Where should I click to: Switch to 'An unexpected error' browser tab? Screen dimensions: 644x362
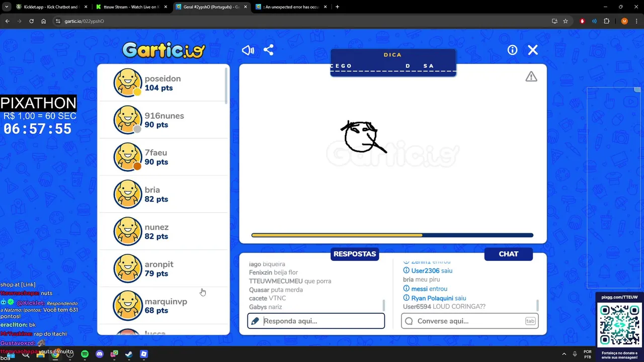pos(292,7)
